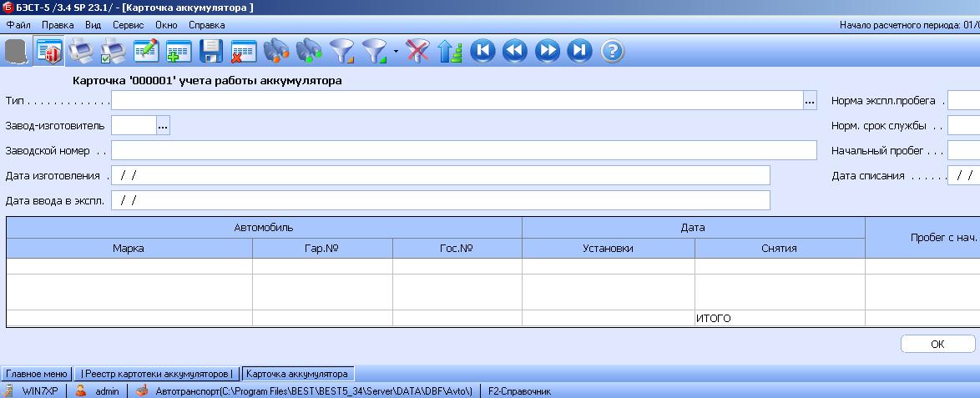Jump to the first record

click(482, 52)
